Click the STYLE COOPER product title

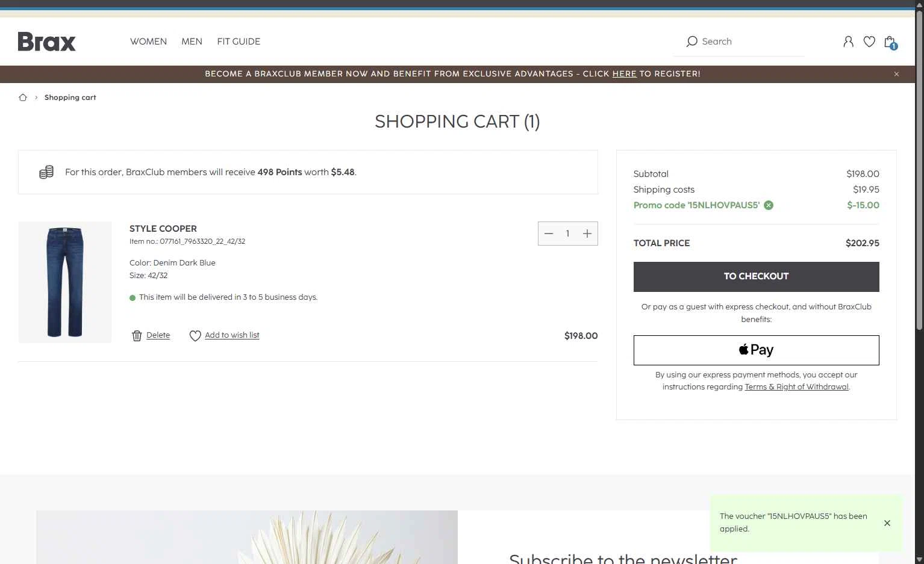(x=163, y=229)
